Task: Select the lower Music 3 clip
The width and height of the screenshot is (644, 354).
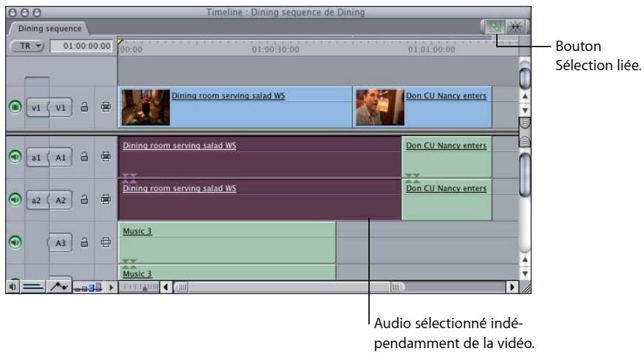Action: 227,272
